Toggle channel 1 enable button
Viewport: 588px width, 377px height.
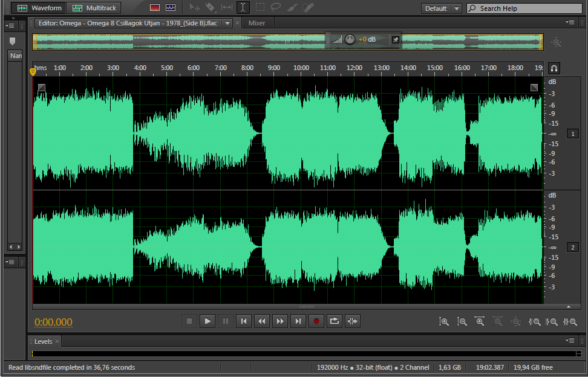573,134
